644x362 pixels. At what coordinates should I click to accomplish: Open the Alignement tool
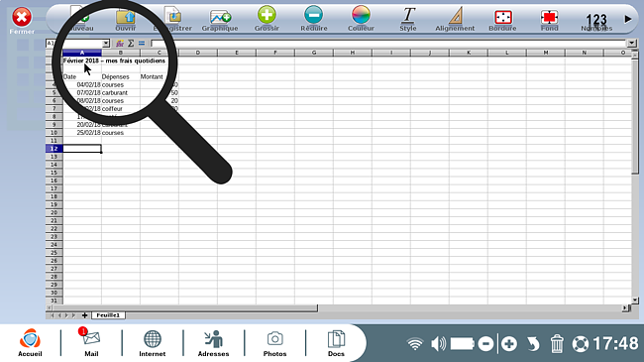[x=455, y=16]
